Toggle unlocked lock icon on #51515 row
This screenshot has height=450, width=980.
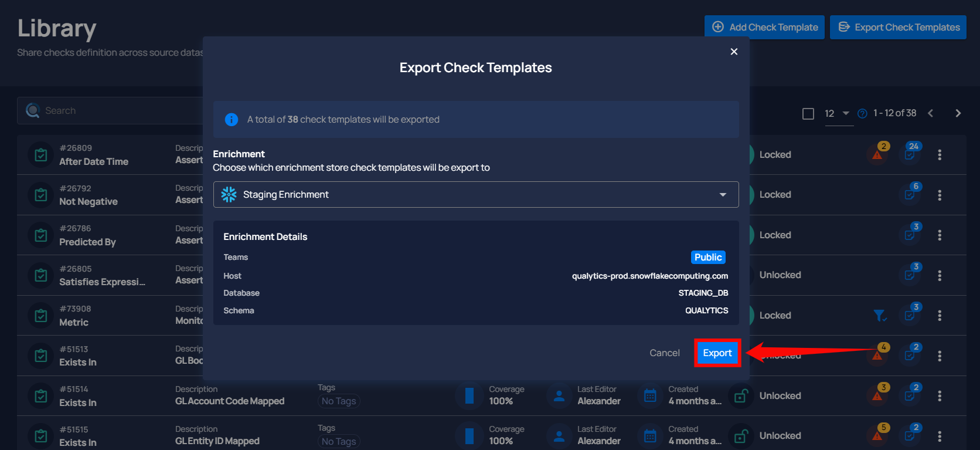point(741,437)
